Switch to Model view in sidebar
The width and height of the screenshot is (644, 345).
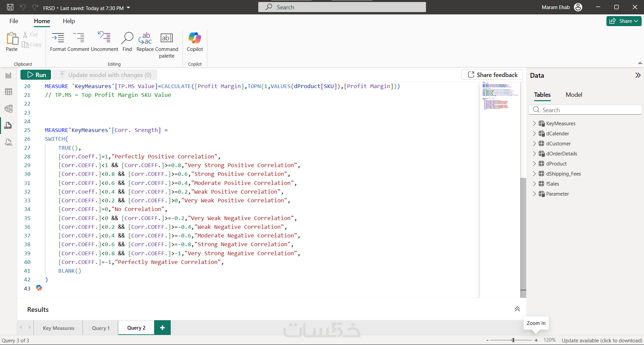click(8, 109)
